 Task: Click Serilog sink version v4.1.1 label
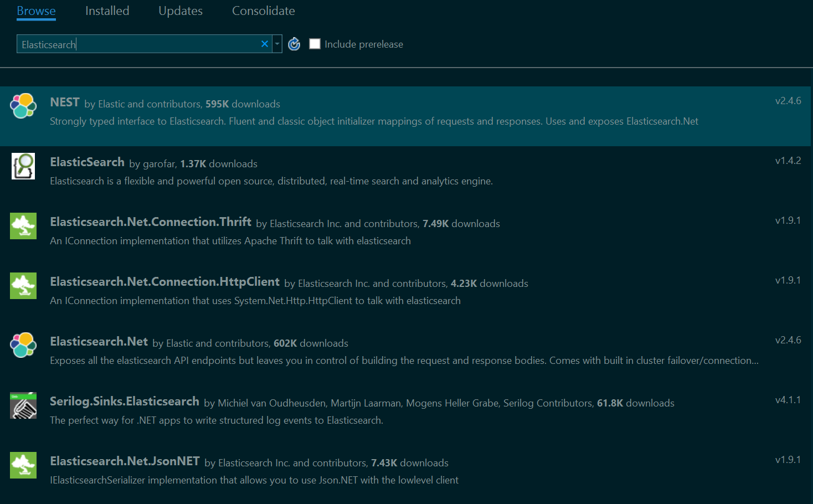coord(788,400)
